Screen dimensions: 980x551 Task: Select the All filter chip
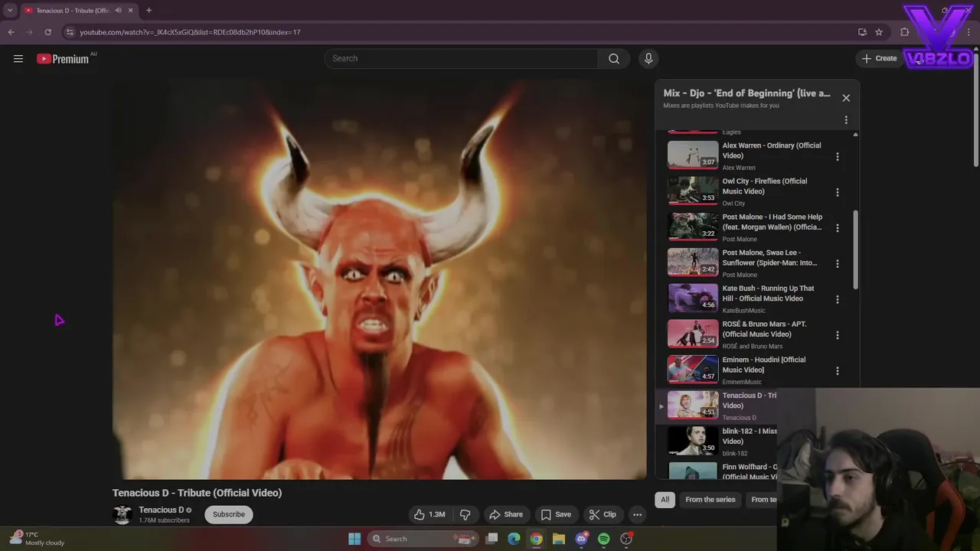665,500
